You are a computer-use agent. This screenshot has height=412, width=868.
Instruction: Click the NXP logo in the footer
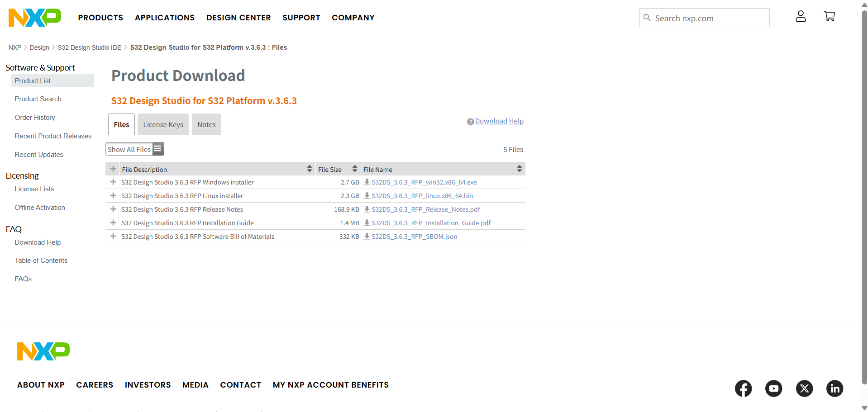pyautogui.click(x=43, y=351)
